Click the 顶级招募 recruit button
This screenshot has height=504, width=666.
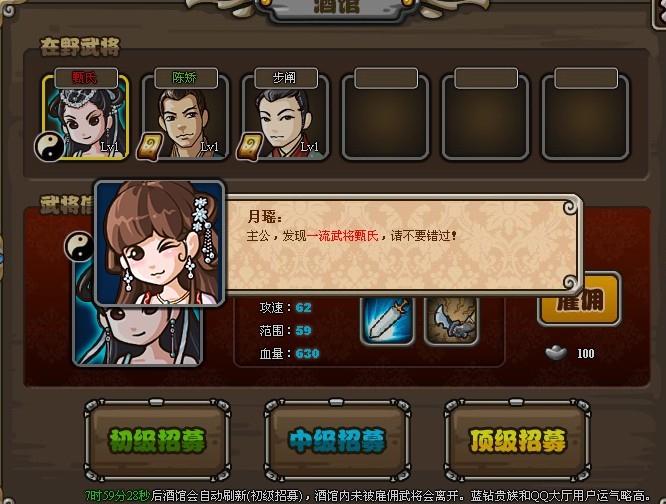coord(517,440)
